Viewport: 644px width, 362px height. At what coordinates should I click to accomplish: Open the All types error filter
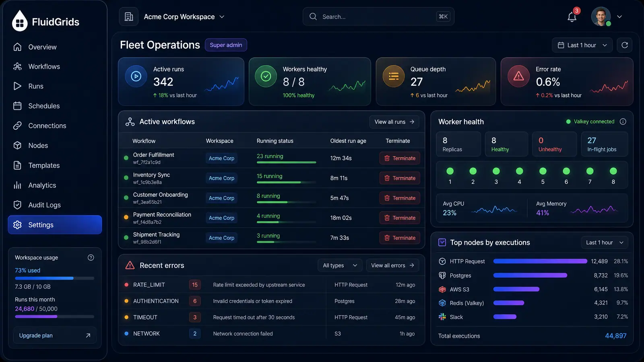(x=340, y=265)
